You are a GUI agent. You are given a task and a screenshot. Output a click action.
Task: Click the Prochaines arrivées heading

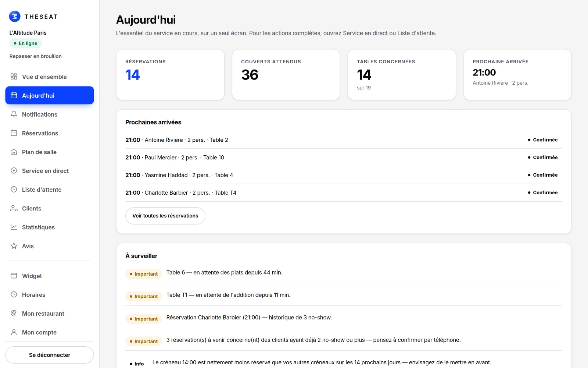click(153, 122)
